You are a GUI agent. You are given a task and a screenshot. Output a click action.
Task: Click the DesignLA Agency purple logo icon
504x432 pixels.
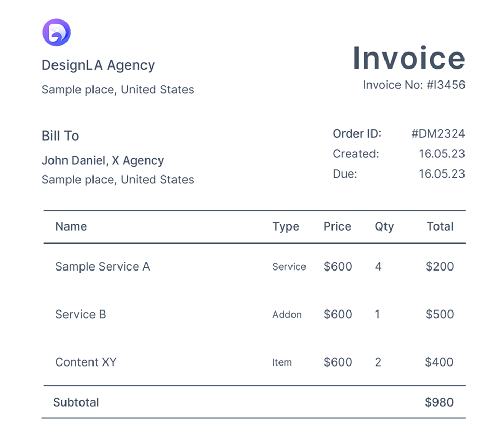click(56, 33)
